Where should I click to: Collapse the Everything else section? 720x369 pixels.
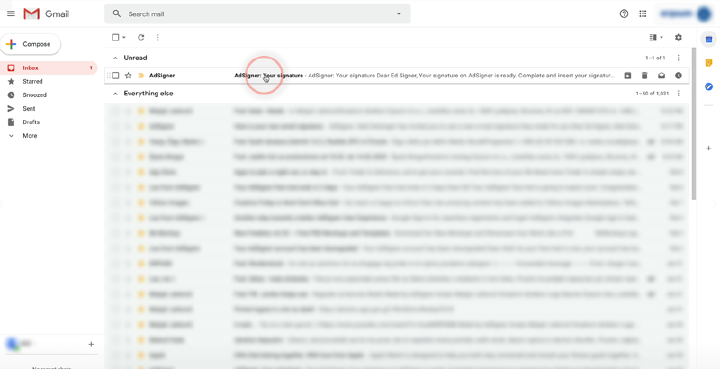(x=115, y=94)
